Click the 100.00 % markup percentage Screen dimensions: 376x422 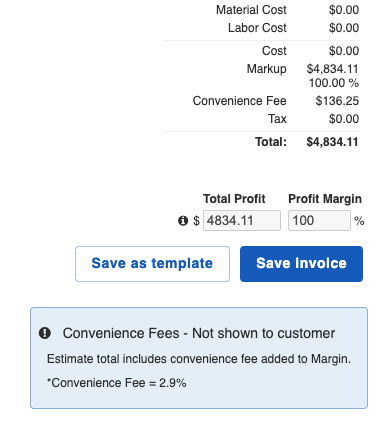pos(334,83)
